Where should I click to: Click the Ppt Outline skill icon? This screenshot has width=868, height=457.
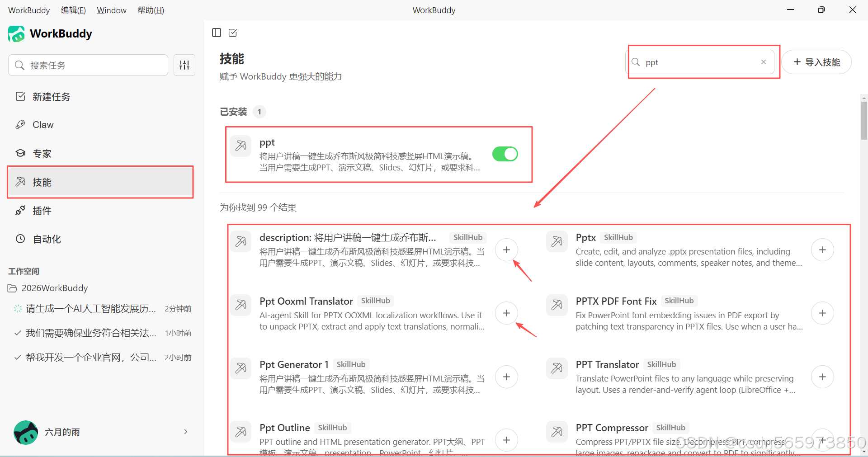pyautogui.click(x=241, y=432)
